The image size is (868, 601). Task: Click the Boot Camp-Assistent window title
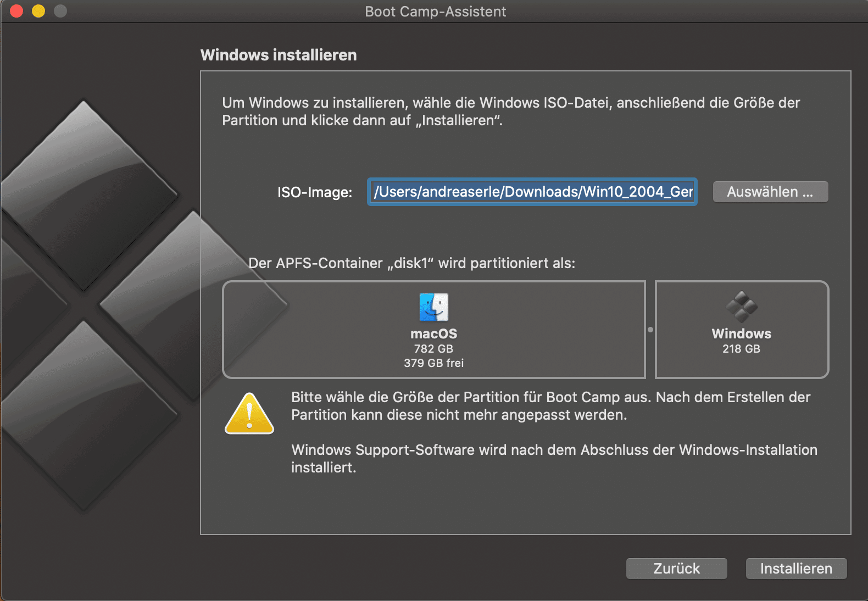click(x=435, y=12)
